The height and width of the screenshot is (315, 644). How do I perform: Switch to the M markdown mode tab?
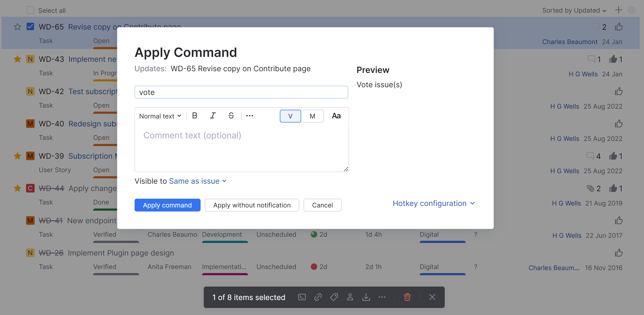click(x=312, y=116)
